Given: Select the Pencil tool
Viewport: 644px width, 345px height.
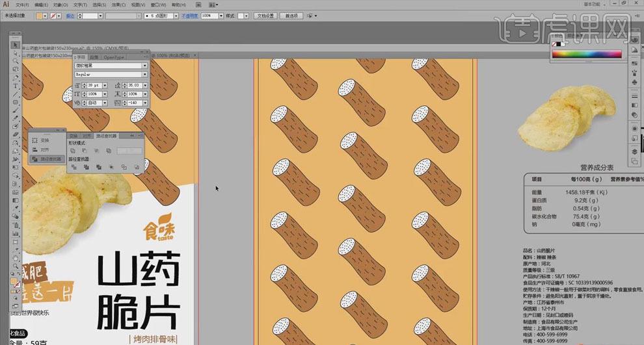Looking at the screenshot, I should (16, 118).
